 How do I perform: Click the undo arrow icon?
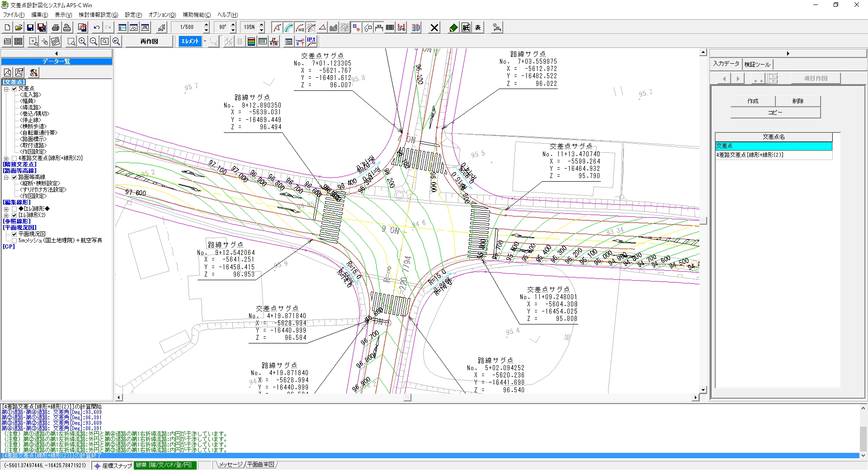[96, 28]
